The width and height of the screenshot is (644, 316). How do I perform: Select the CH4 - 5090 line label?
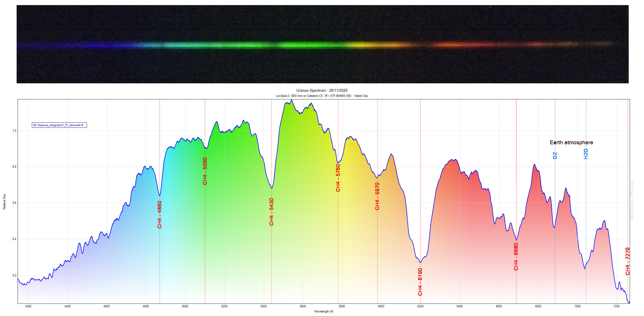[x=205, y=171]
